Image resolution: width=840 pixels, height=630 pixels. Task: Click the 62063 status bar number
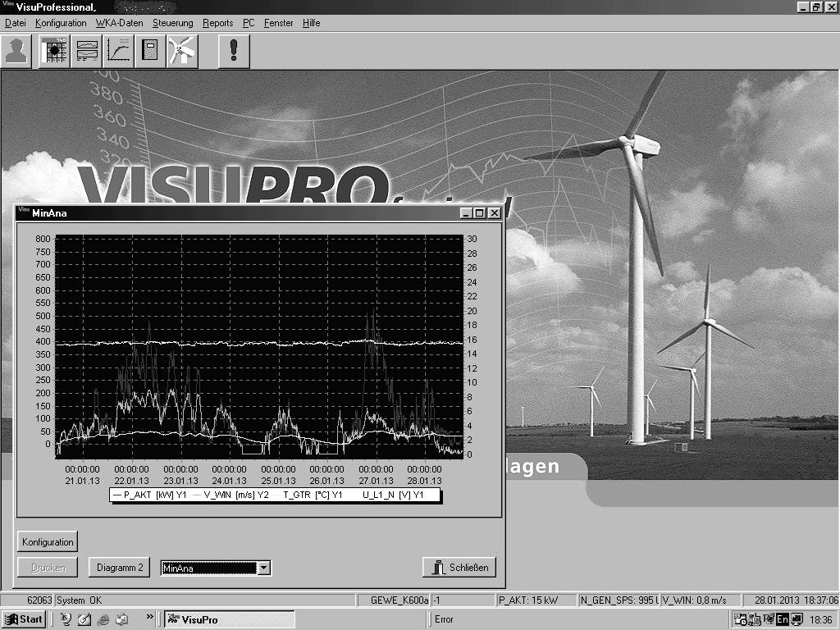(39, 600)
